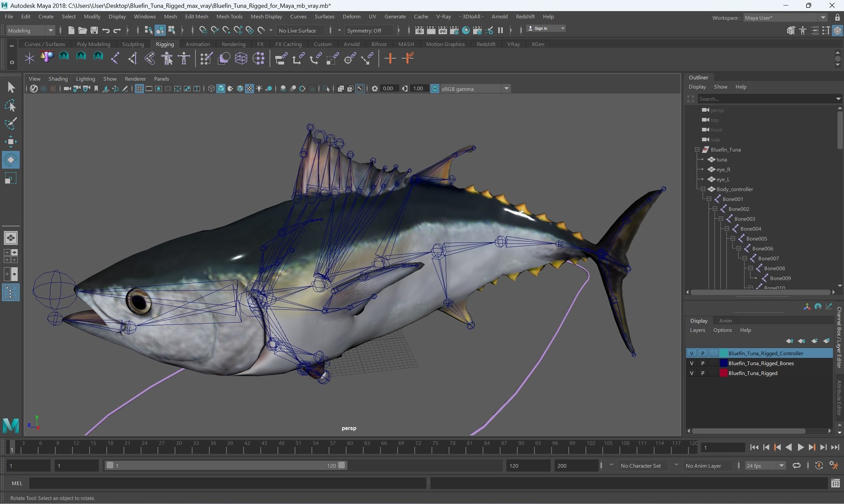Viewport: 844px width, 504px height.
Task: Click the Create Lattice shelf icon
Action: [241, 58]
